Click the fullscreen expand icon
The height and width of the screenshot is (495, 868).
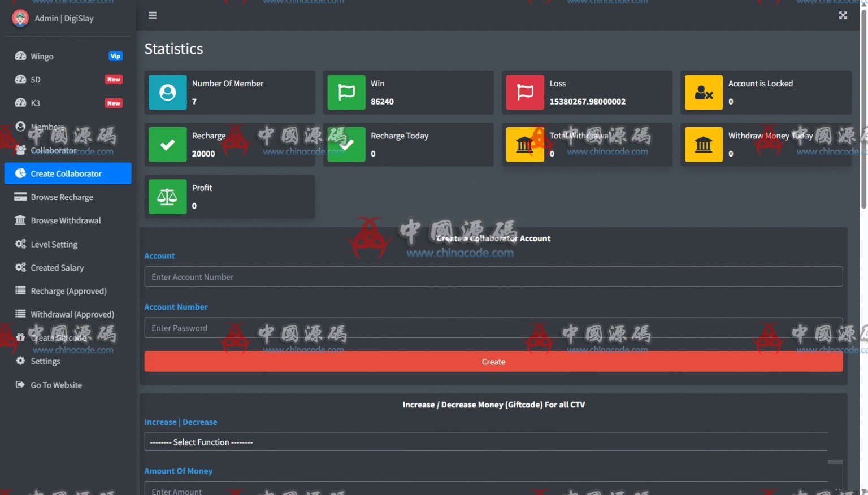[x=843, y=15]
